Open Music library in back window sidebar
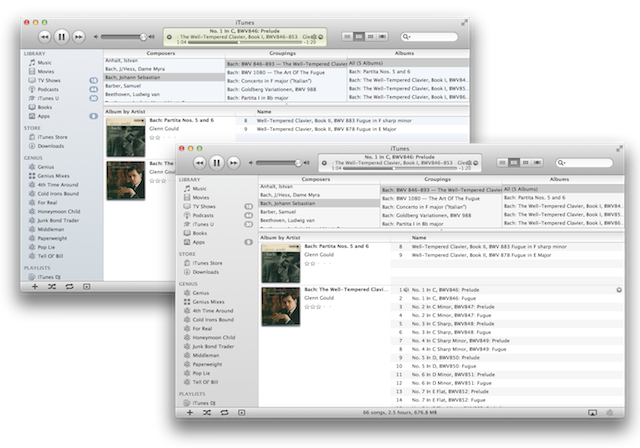This screenshot has height=448, width=640. pyautogui.click(x=44, y=62)
